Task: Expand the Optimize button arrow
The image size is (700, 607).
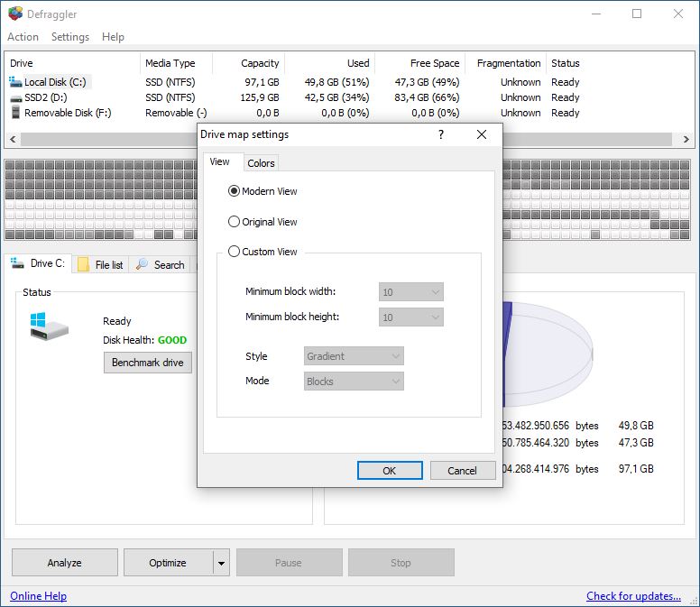Action: (x=221, y=563)
